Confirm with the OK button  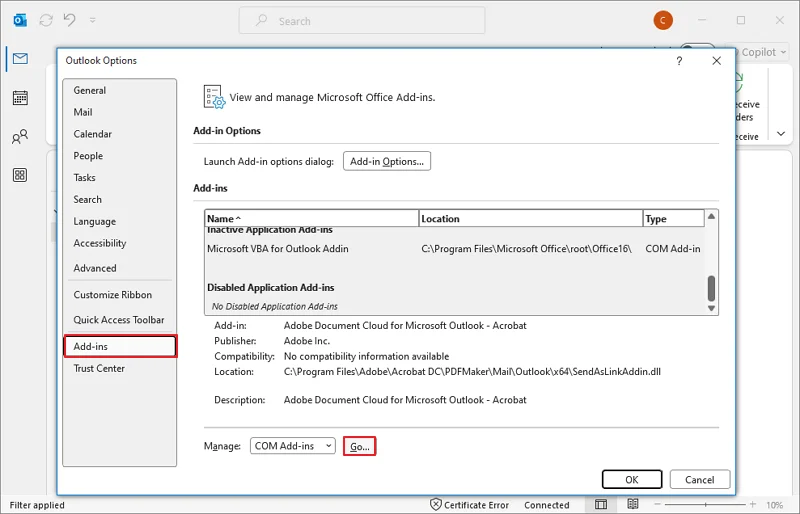point(632,480)
